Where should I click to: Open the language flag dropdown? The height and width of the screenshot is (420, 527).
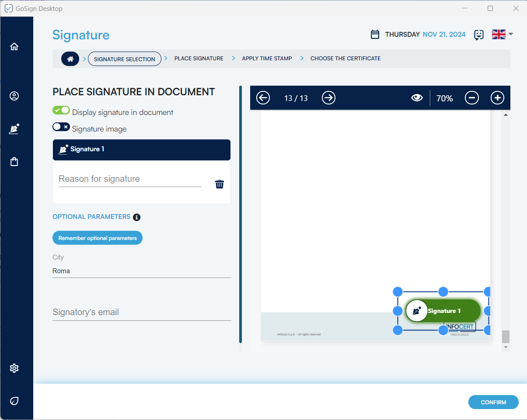point(502,35)
